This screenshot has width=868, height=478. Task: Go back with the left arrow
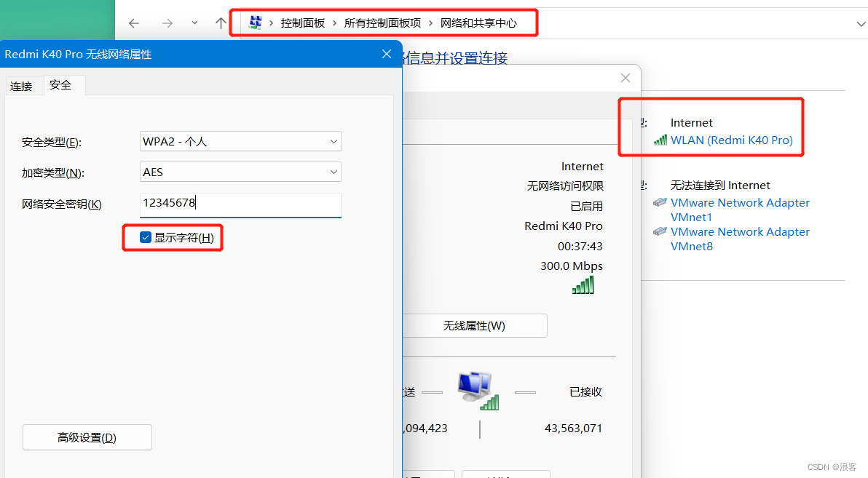(x=133, y=23)
